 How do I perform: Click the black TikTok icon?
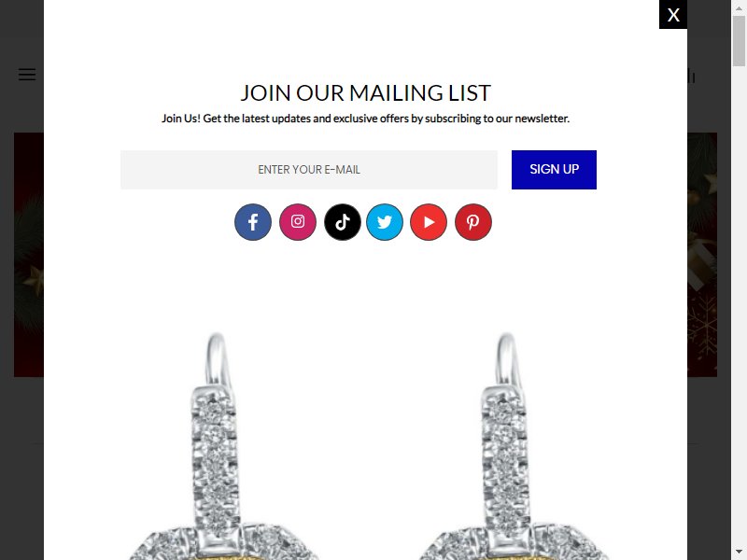(343, 222)
